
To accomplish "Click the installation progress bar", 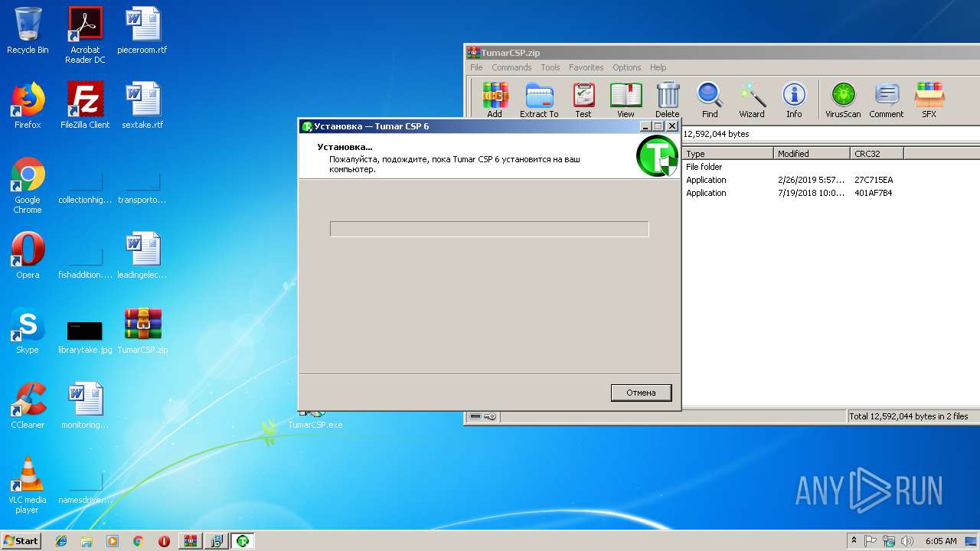I will point(489,229).
